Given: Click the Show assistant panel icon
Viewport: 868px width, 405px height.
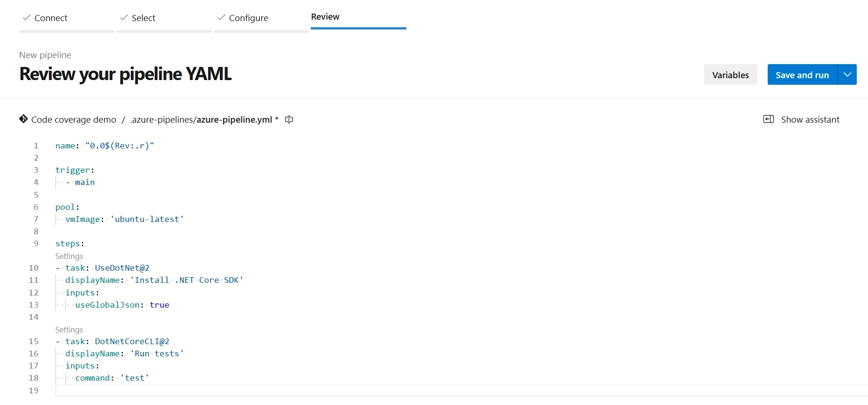Looking at the screenshot, I should click(x=769, y=119).
